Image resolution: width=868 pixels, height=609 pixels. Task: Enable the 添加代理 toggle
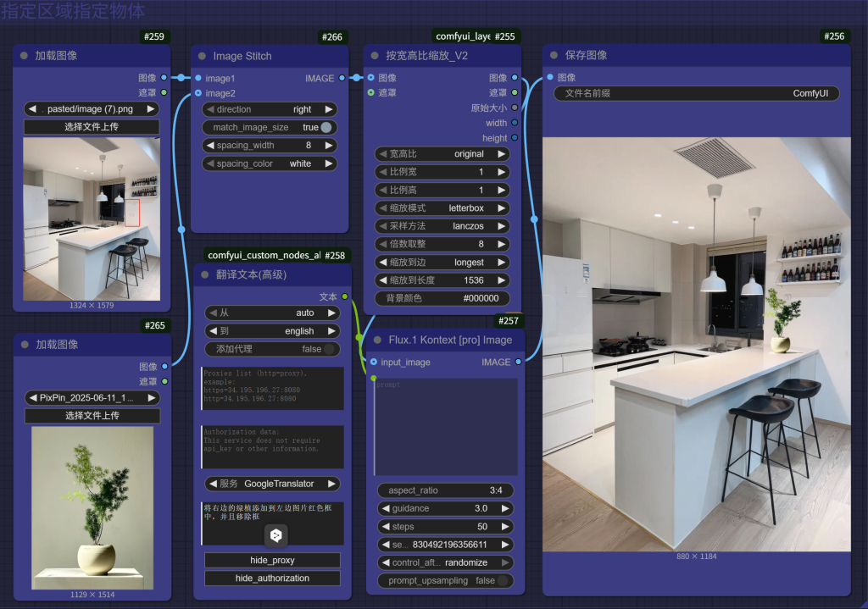(x=330, y=348)
